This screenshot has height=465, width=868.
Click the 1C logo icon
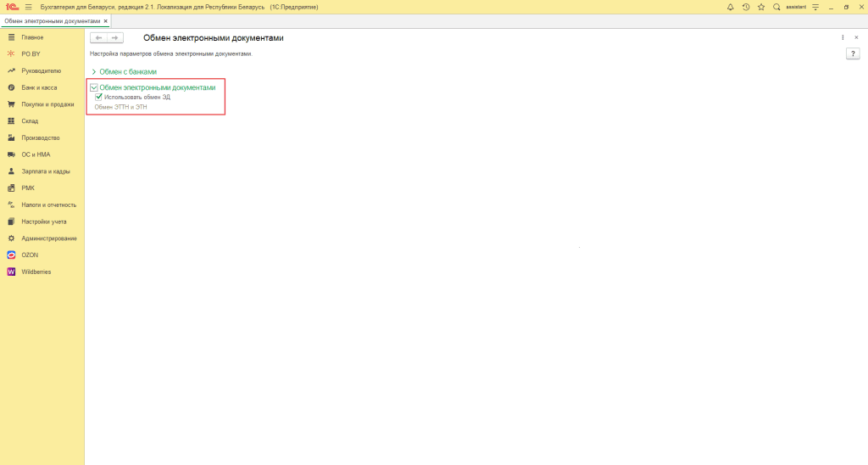point(12,7)
